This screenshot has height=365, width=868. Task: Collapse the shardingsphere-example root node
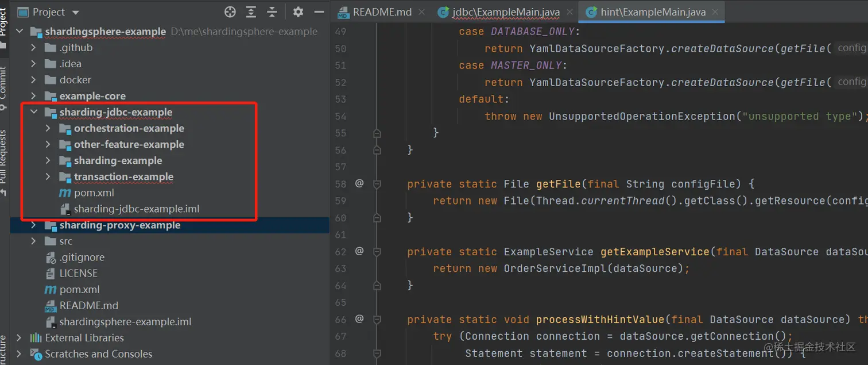pyautogui.click(x=20, y=32)
